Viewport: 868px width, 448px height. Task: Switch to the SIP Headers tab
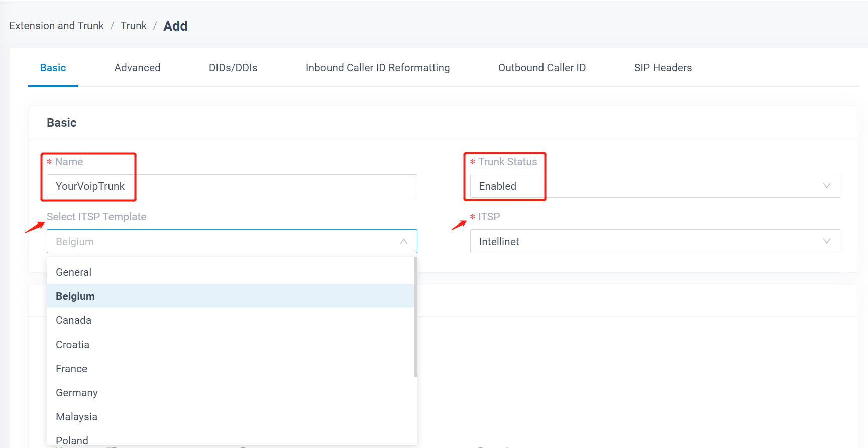click(663, 68)
